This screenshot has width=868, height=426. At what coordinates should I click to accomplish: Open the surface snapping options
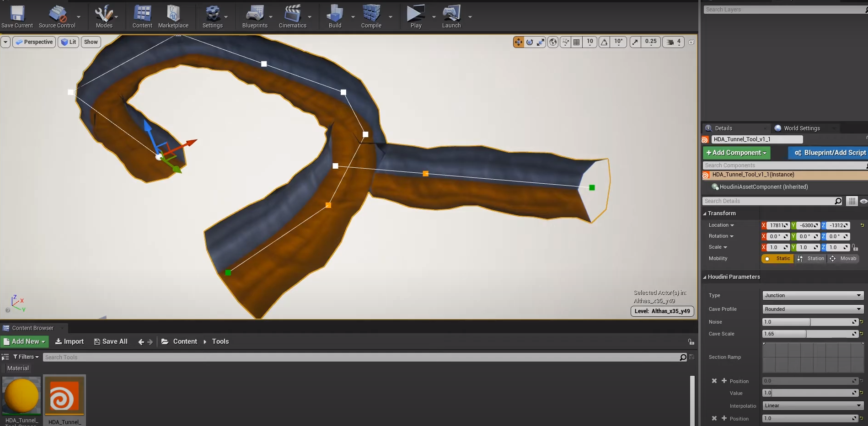pyautogui.click(x=565, y=42)
